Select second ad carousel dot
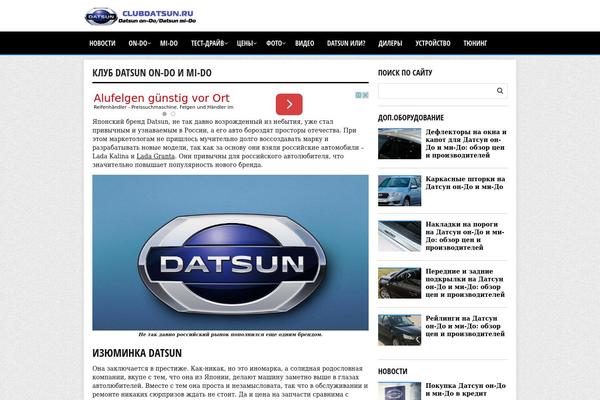The width and height of the screenshot is (600, 400). tap(173, 114)
